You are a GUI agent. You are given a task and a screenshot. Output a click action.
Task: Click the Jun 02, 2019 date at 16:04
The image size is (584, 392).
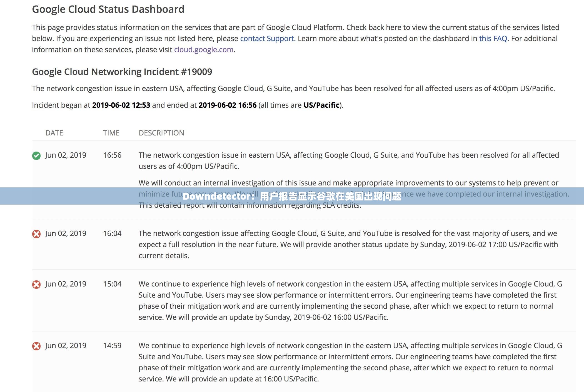(x=66, y=233)
